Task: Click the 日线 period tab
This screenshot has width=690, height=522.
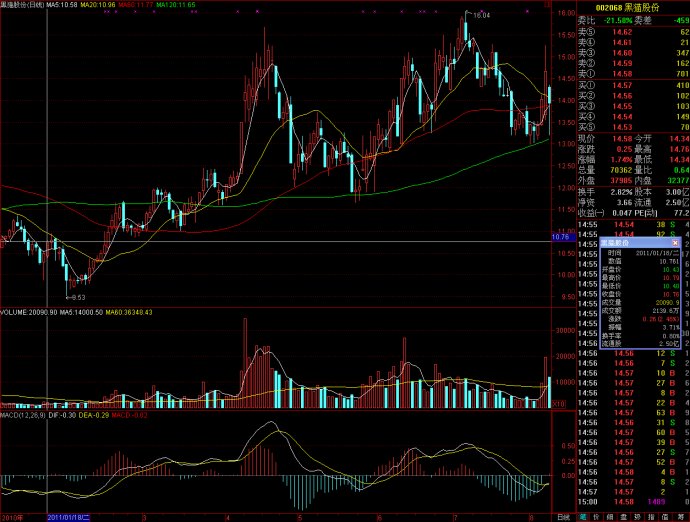Action: point(564,517)
